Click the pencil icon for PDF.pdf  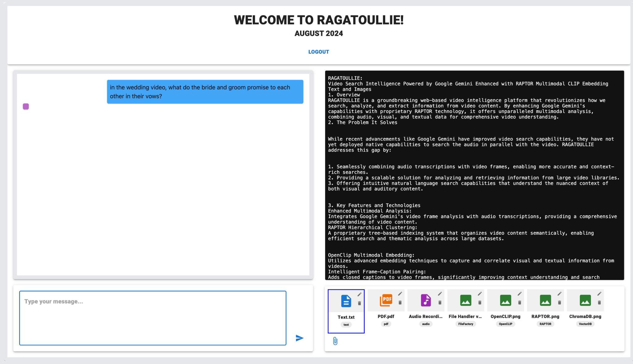tap(400, 294)
